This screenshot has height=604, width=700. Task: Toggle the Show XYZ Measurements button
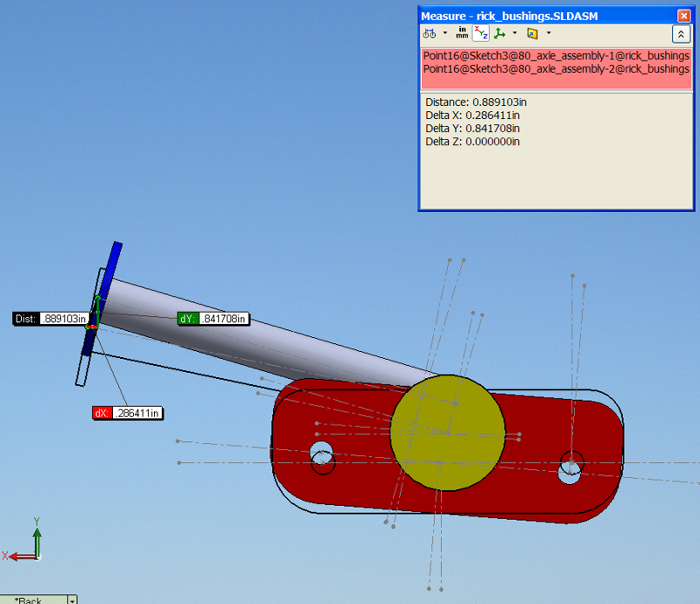tap(480, 33)
